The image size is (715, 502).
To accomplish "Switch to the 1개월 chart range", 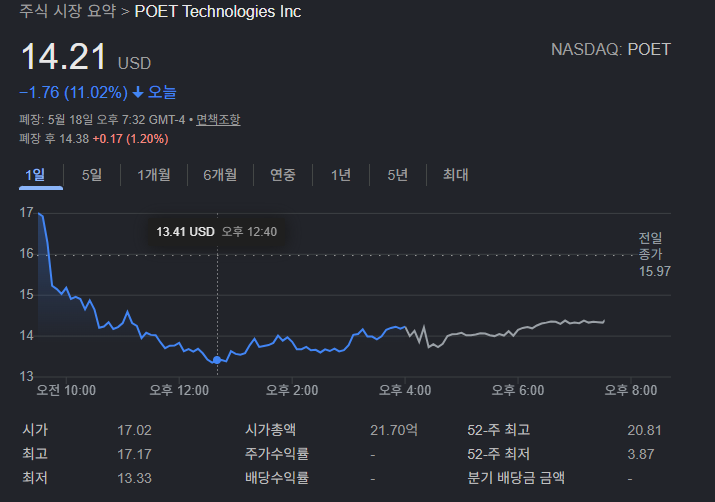I will [154, 175].
